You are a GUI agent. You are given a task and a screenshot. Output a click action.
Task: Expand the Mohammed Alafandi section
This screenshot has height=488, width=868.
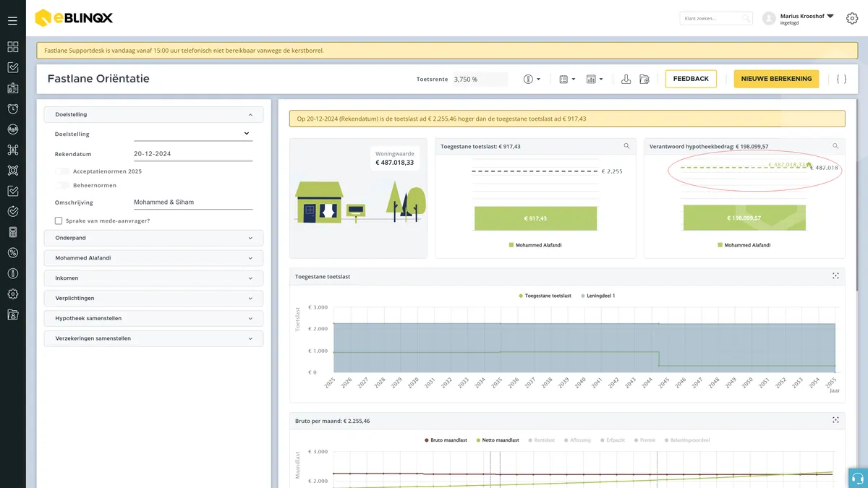coord(153,258)
